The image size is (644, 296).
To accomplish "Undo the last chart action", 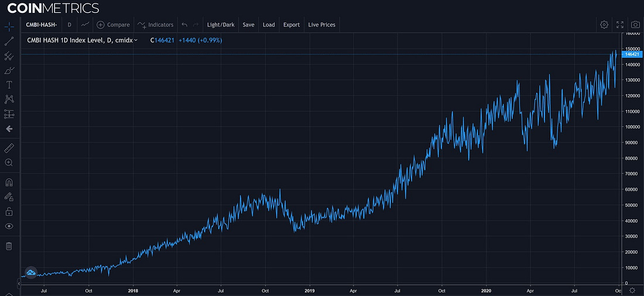I will pos(184,25).
